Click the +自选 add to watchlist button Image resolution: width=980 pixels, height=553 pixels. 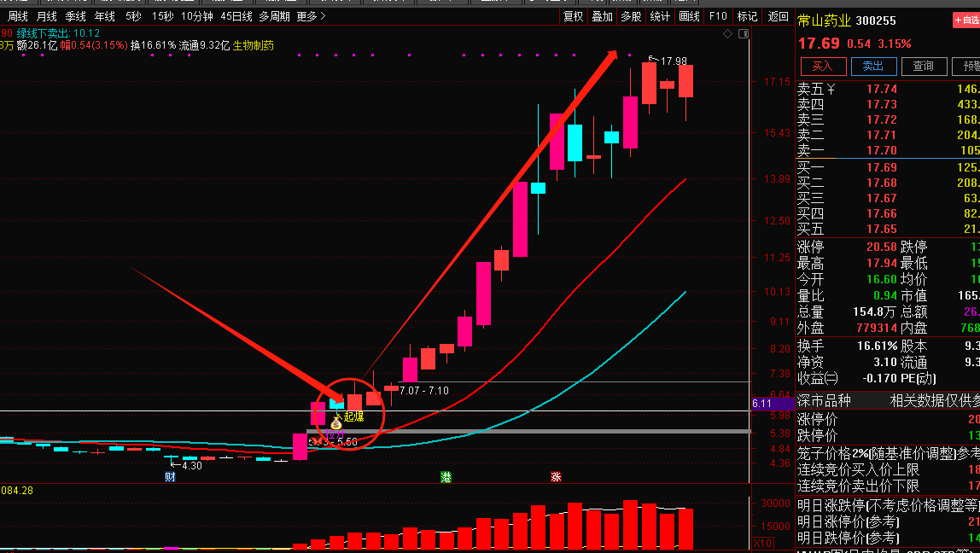coord(966,20)
